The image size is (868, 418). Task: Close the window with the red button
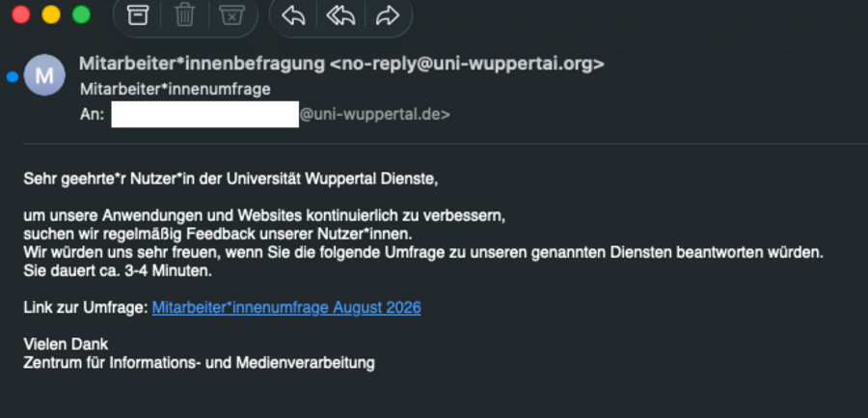point(21,14)
